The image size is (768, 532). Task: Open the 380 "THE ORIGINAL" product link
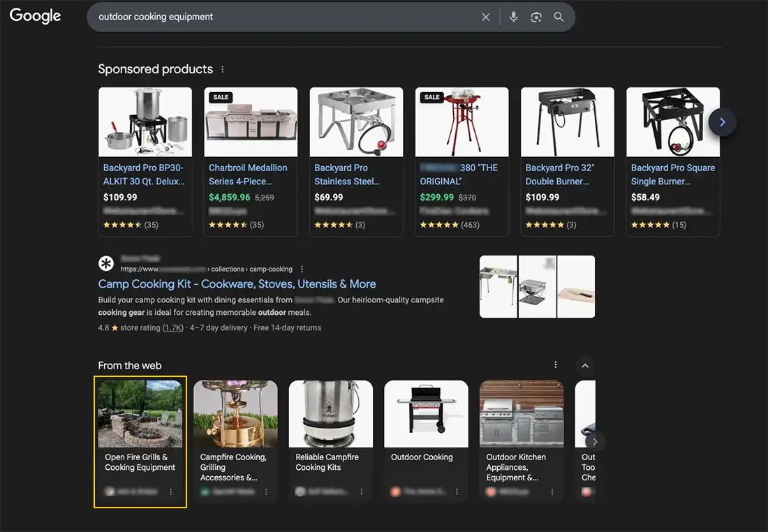click(x=459, y=175)
